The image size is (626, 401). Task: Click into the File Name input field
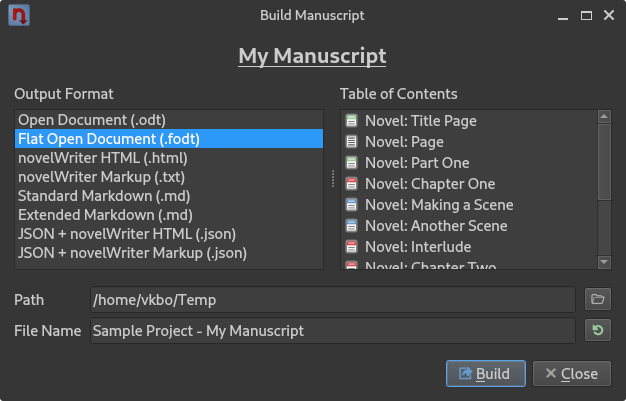point(333,330)
